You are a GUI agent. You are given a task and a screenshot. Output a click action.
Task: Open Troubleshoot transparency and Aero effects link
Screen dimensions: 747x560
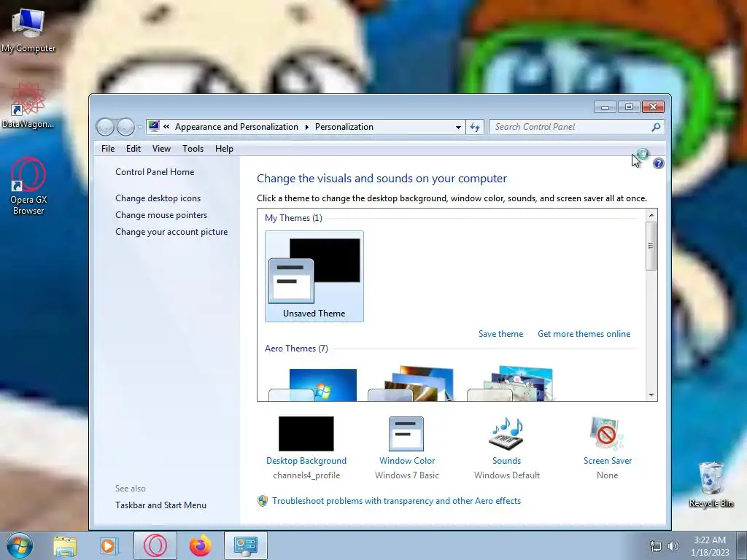tap(396, 501)
